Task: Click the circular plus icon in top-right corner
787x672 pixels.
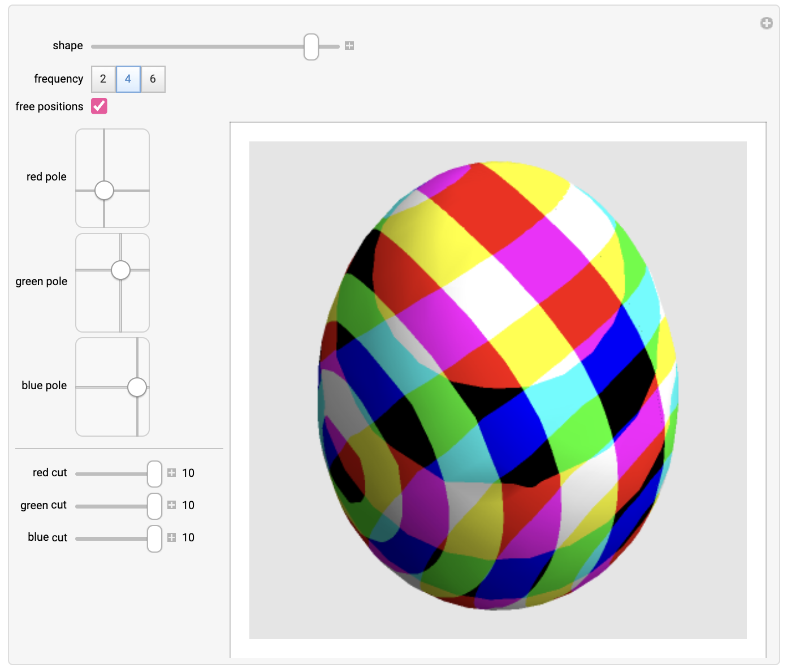Action: point(766,23)
